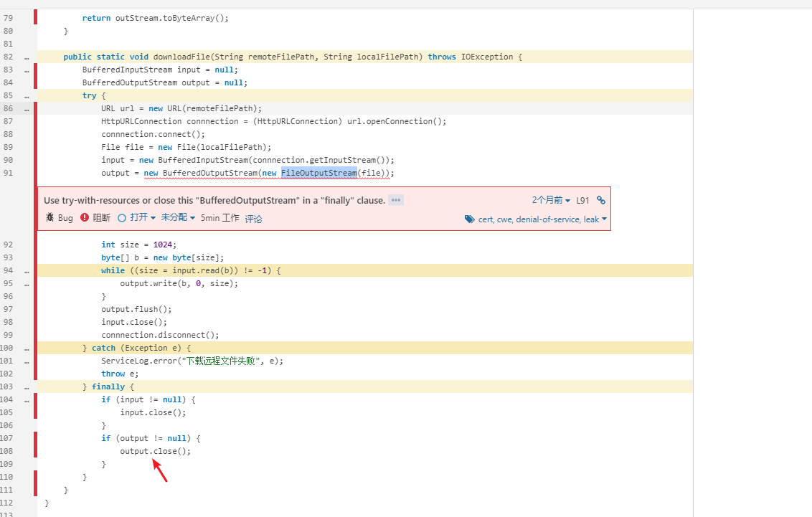Open the 未分配 assignee dropdown
812x517 pixels.
pos(178,218)
